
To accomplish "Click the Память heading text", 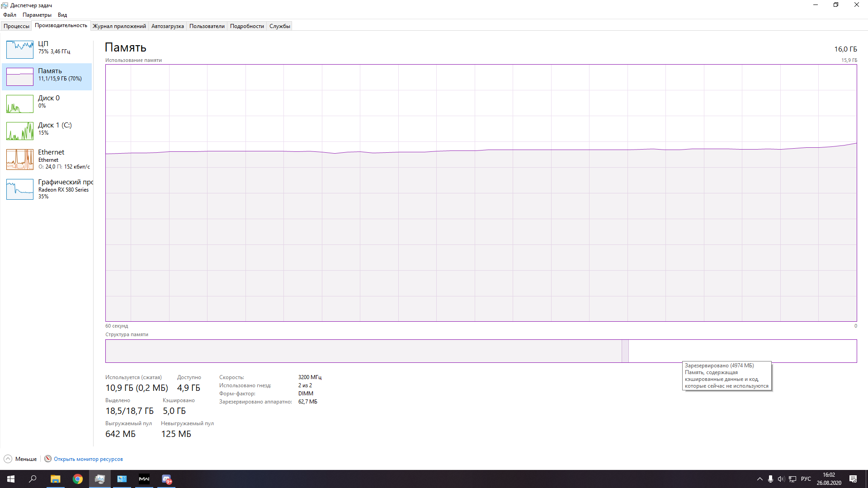I will point(126,47).
